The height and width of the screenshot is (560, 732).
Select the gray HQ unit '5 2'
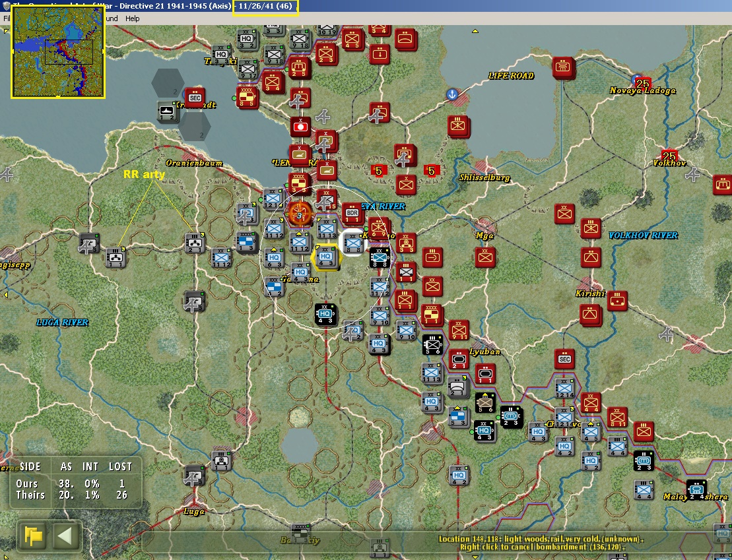[591, 461]
